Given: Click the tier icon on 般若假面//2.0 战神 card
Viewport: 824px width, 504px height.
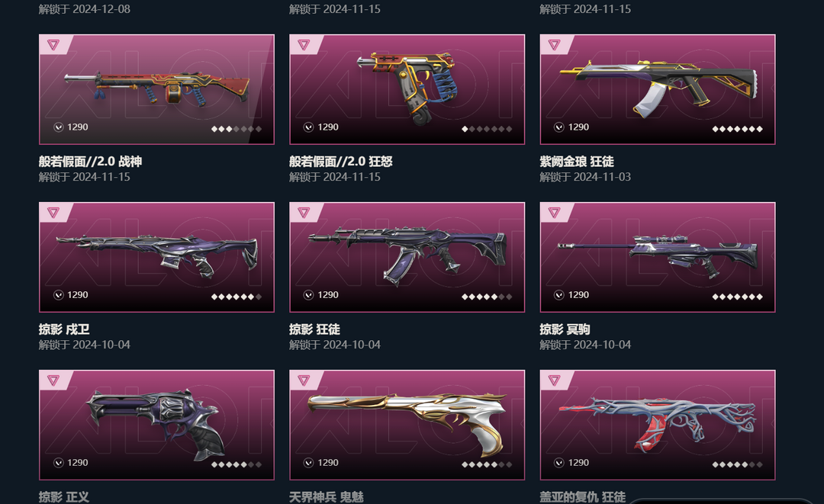Looking at the screenshot, I should 53,45.
